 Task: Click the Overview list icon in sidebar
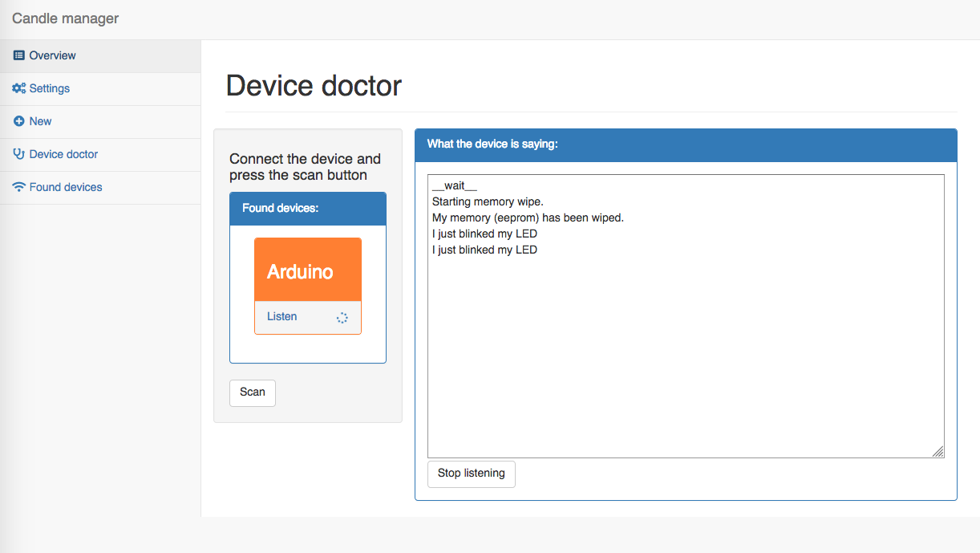[x=19, y=55]
